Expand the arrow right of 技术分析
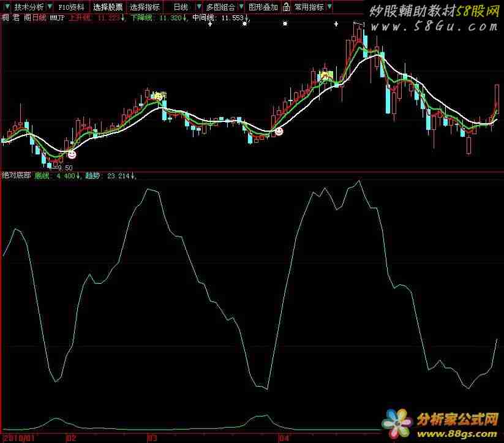 click(50, 7)
